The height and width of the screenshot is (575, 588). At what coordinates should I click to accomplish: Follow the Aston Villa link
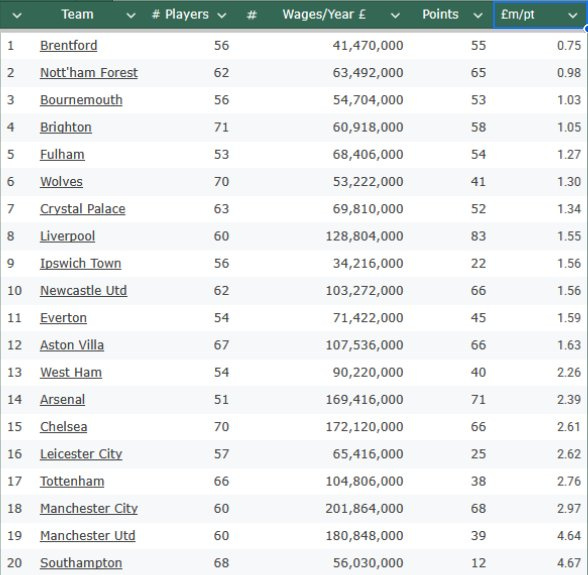click(72, 345)
